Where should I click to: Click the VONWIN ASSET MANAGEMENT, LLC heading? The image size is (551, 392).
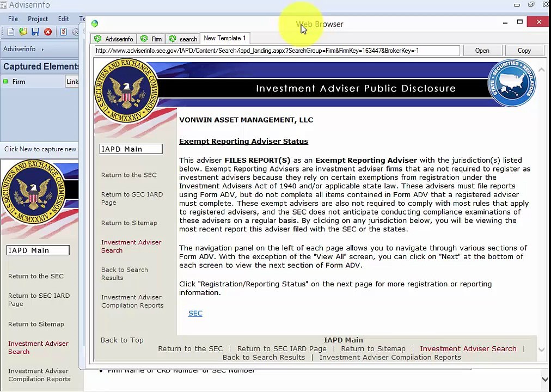pyautogui.click(x=246, y=120)
